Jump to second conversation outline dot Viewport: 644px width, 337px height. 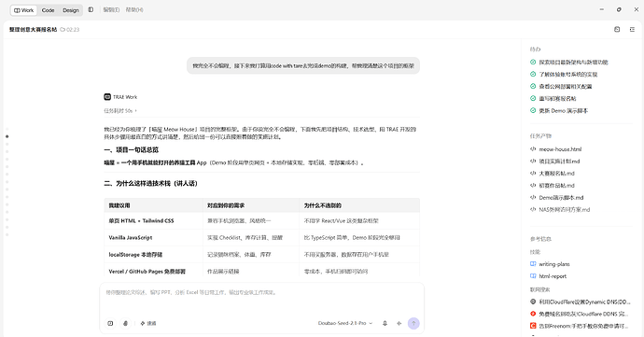(x=7, y=136)
